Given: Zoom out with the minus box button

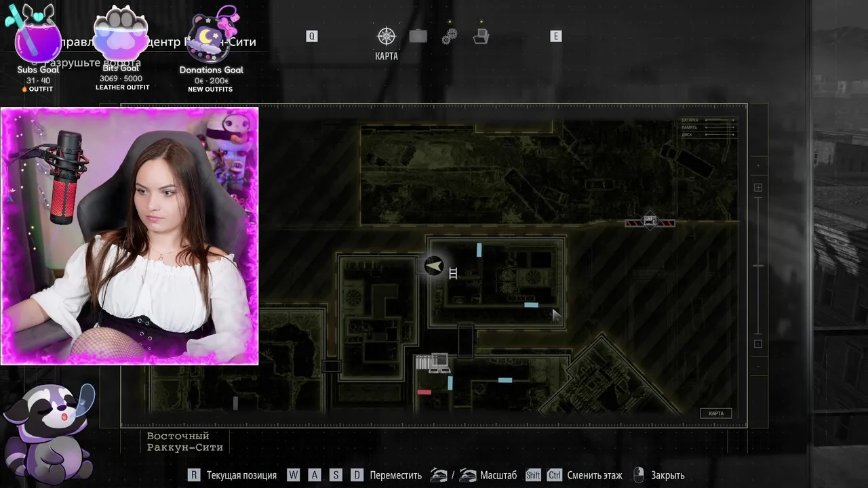Looking at the screenshot, I should (x=758, y=344).
